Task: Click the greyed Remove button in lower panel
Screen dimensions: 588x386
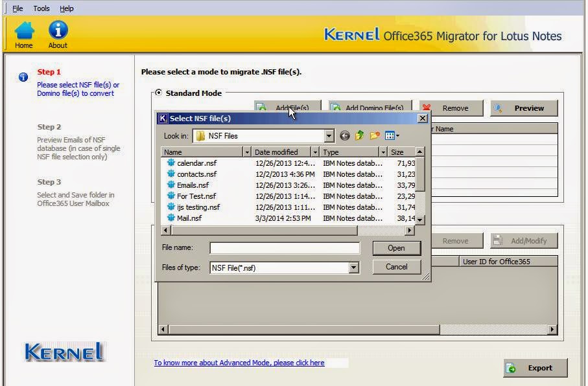Action: 455,240
